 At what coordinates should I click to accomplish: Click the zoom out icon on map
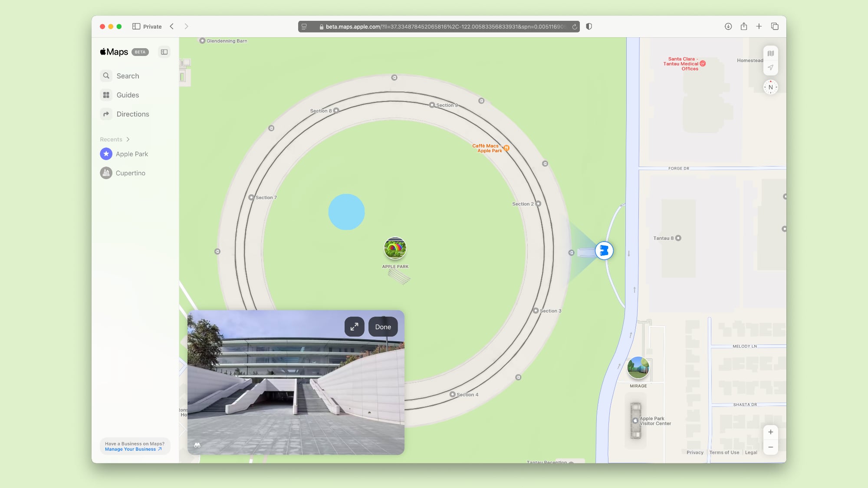point(771,447)
